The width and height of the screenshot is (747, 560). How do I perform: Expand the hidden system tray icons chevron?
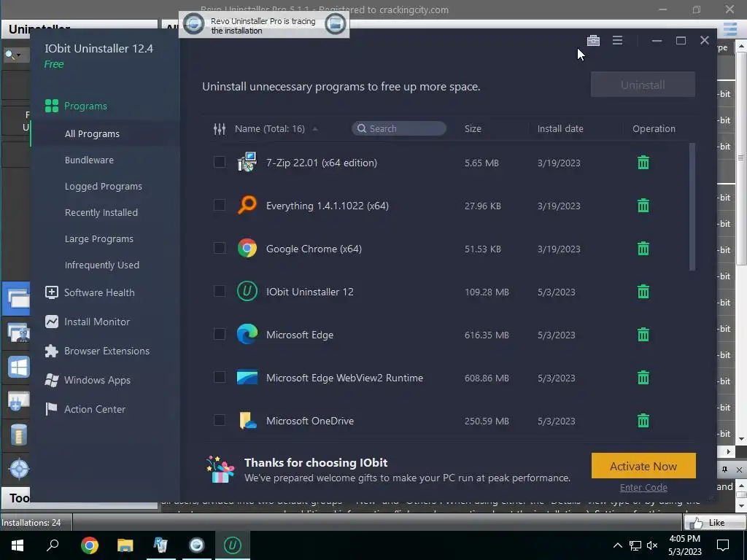click(x=617, y=545)
